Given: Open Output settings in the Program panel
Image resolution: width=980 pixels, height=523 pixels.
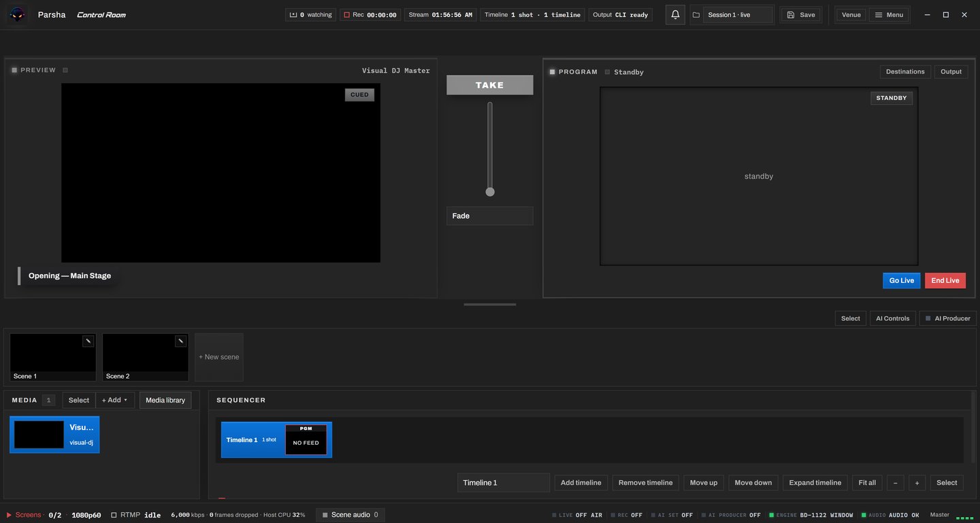Looking at the screenshot, I should 951,71.
